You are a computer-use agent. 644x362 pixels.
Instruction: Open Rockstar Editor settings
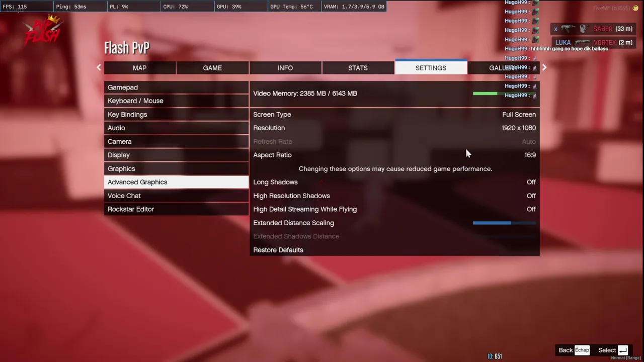pyautogui.click(x=176, y=210)
